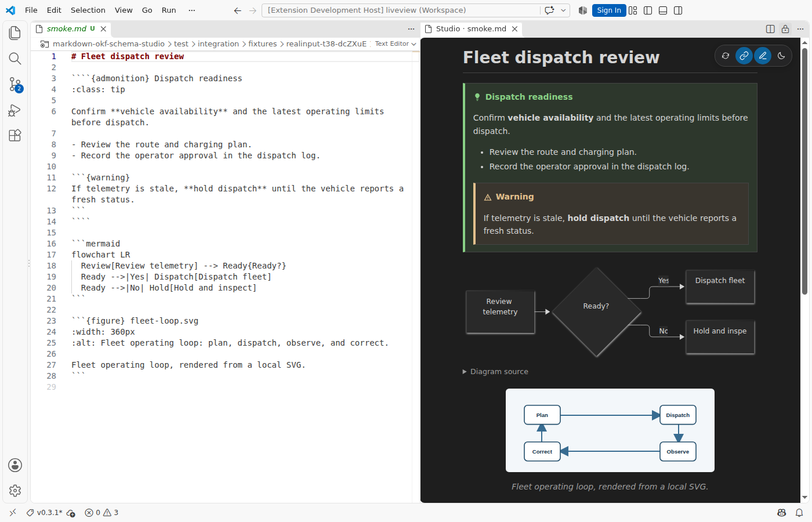The width and height of the screenshot is (812, 522).
Task: Open the overflow menu after Run
Action: (x=192, y=10)
